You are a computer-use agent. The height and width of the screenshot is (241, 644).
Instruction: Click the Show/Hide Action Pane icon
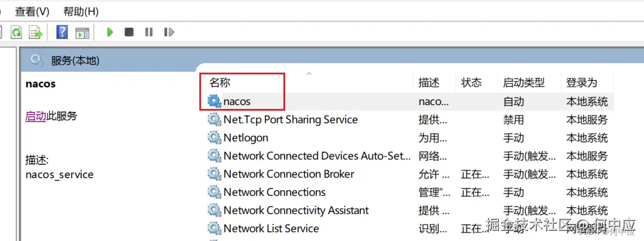[x=82, y=32]
